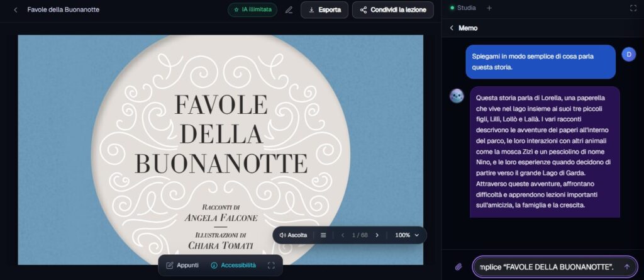Viewport: 644px width, 280px height.
Task: Open the pencil edit title icon
Action: (289, 10)
